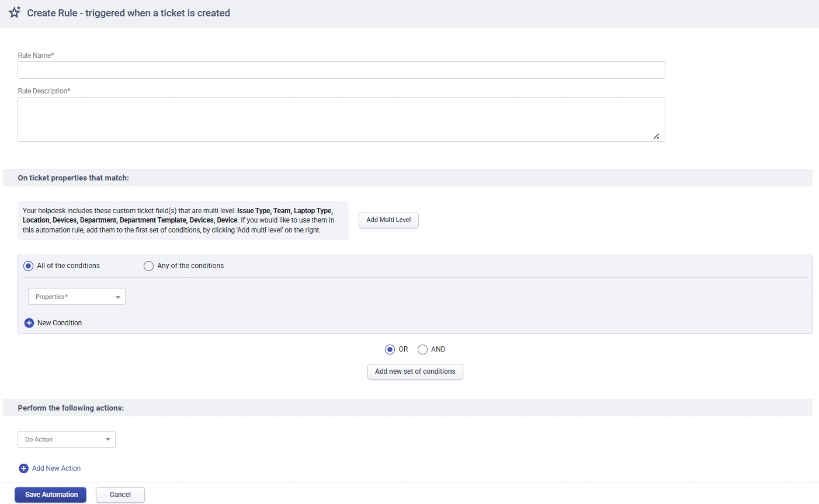The height and width of the screenshot is (504, 819).
Task: Click the 'Rule Description*' label
Action: (44, 91)
